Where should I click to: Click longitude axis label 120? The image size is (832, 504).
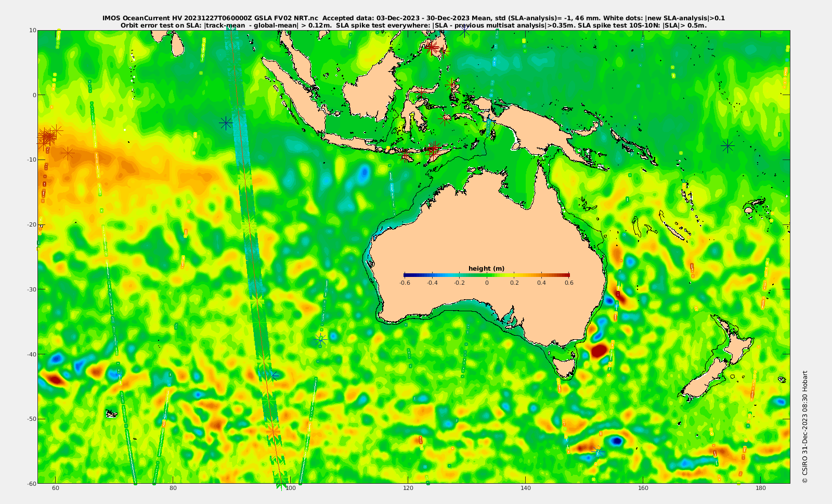[x=408, y=488]
